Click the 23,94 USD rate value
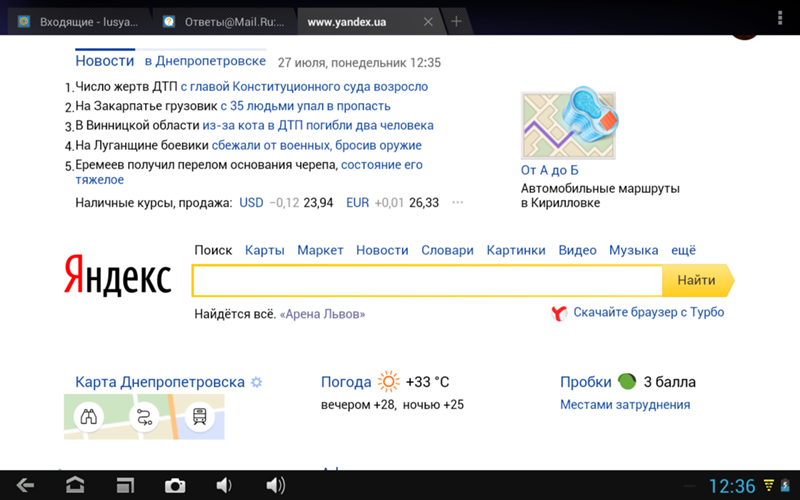 (318, 203)
